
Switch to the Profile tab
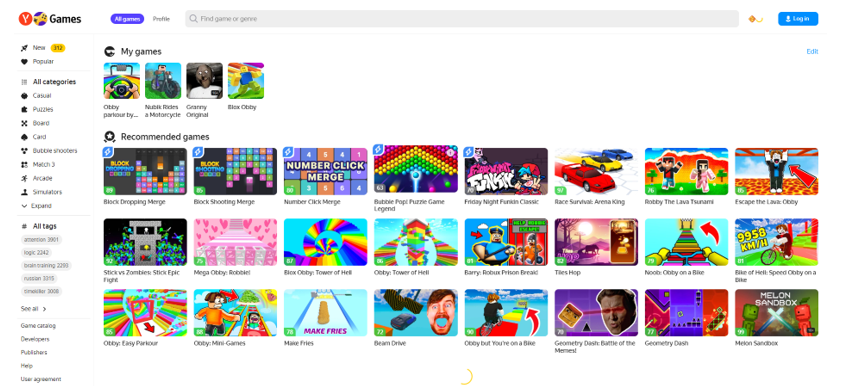click(161, 19)
